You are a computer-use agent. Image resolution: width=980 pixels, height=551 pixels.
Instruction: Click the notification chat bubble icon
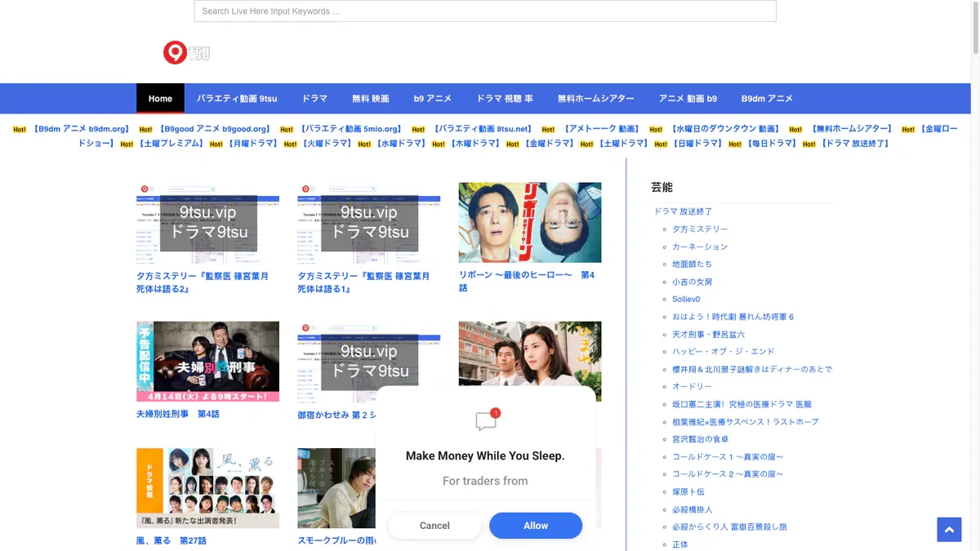coord(487,420)
